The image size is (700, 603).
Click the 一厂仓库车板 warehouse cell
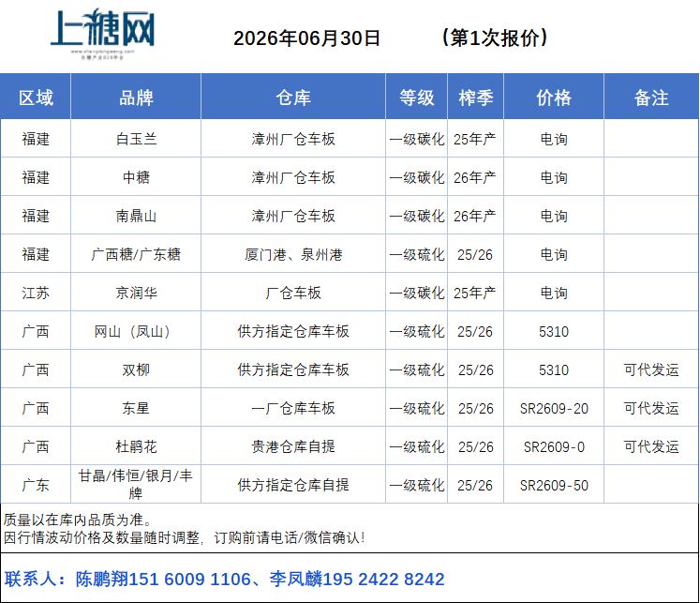click(293, 408)
